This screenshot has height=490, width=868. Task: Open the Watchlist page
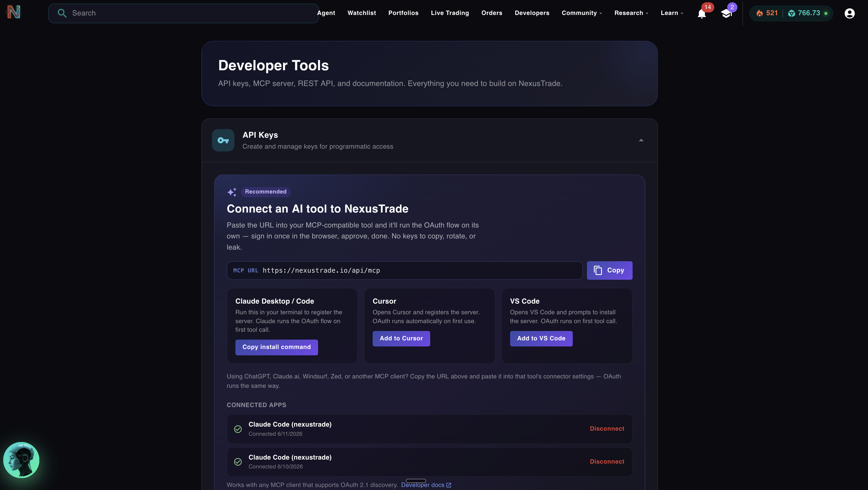(x=361, y=13)
